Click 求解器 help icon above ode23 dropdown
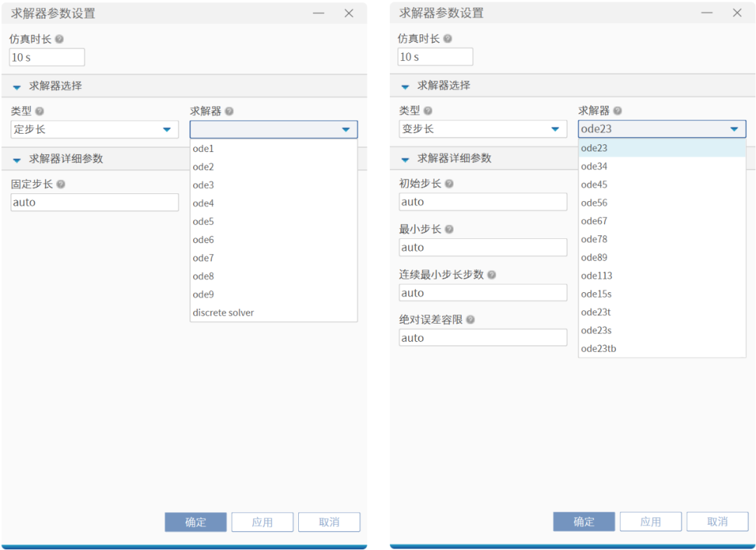The height and width of the screenshot is (550, 756). pyautogui.click(x=617, y=111)
